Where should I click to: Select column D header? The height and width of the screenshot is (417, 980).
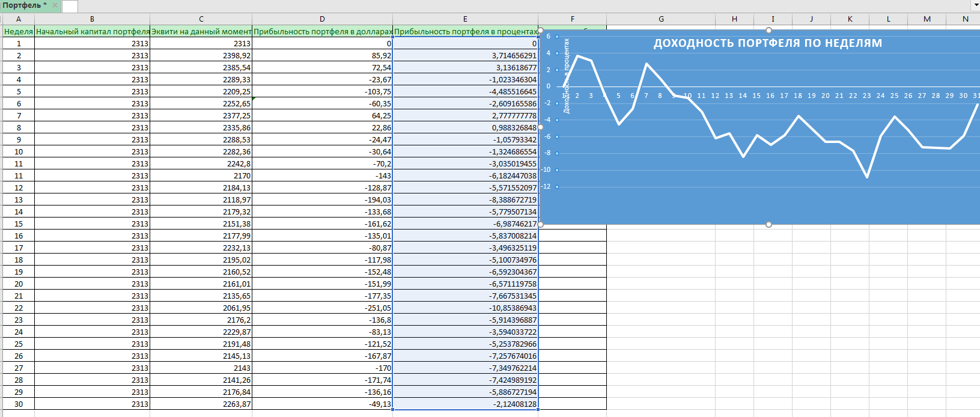click(322, 19)
